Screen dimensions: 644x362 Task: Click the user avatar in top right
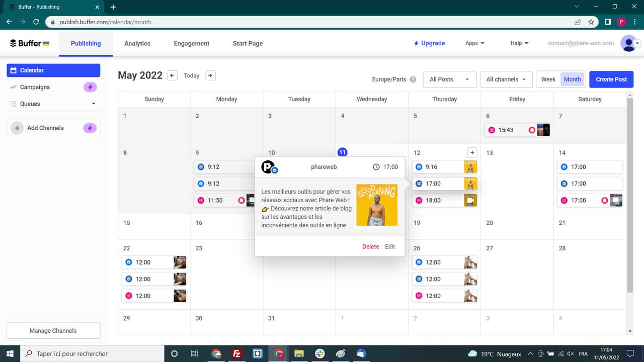coord(628,43)
